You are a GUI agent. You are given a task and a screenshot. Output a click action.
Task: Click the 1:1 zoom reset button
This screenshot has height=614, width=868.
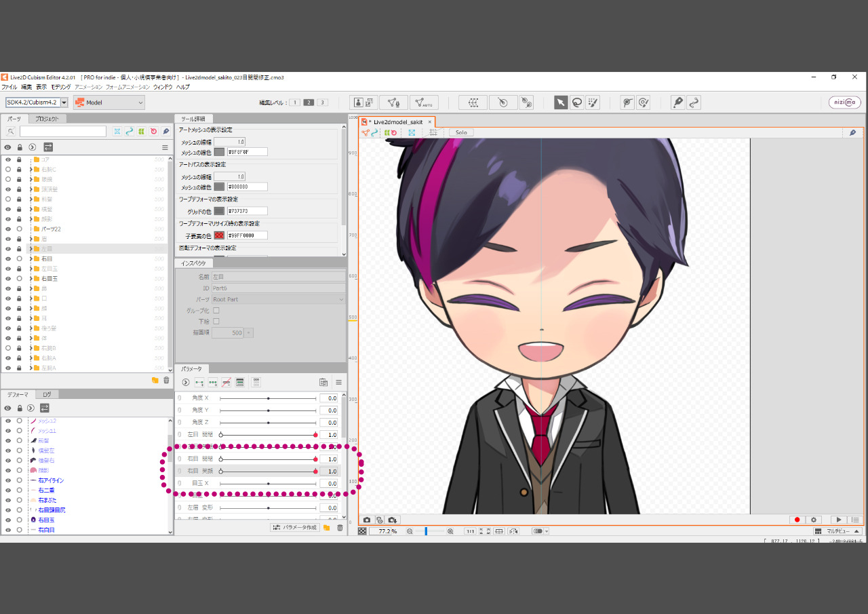[470, 531]
